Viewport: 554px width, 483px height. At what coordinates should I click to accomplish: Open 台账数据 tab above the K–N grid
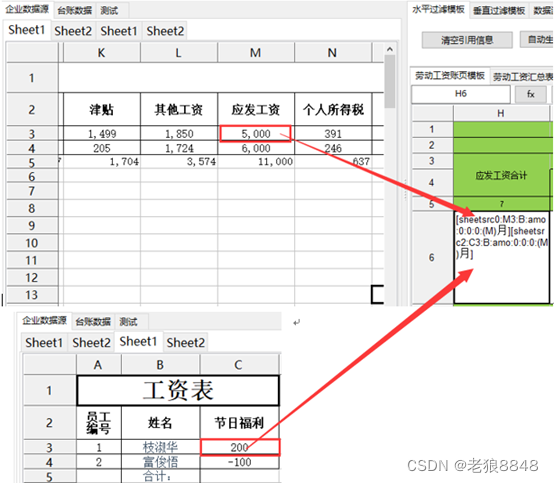75,11
